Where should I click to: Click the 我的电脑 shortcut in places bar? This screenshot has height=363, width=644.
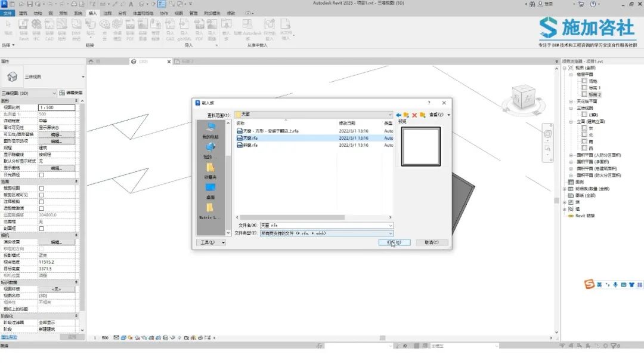point(210,131)
